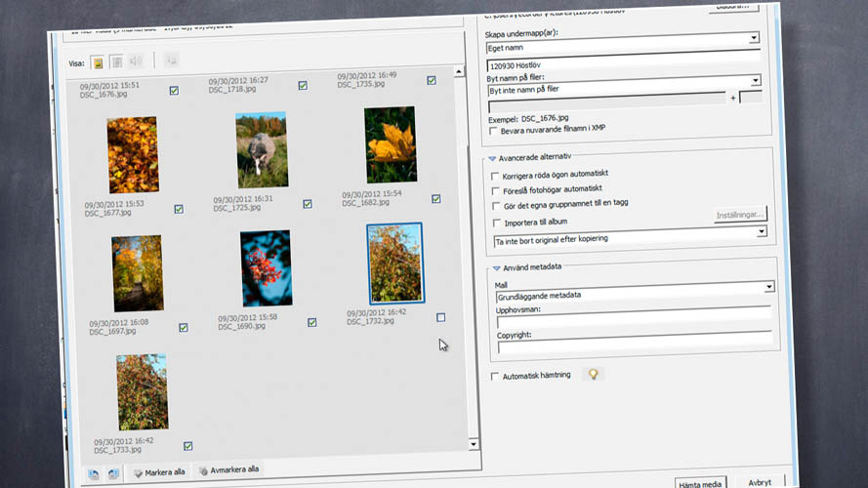Viewport: 868px width, 488px height.
Task: Click the Exempel: DSC_1676.jpg text
Action: [x=528, y=118]
